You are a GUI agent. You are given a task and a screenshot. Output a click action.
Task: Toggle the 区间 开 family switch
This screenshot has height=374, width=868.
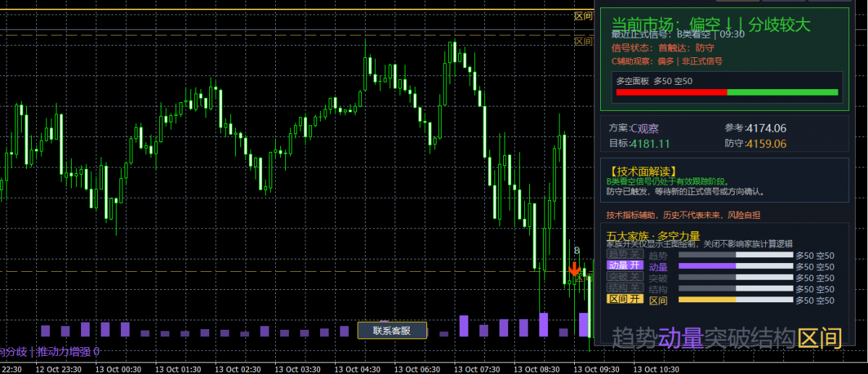(625, 299)
